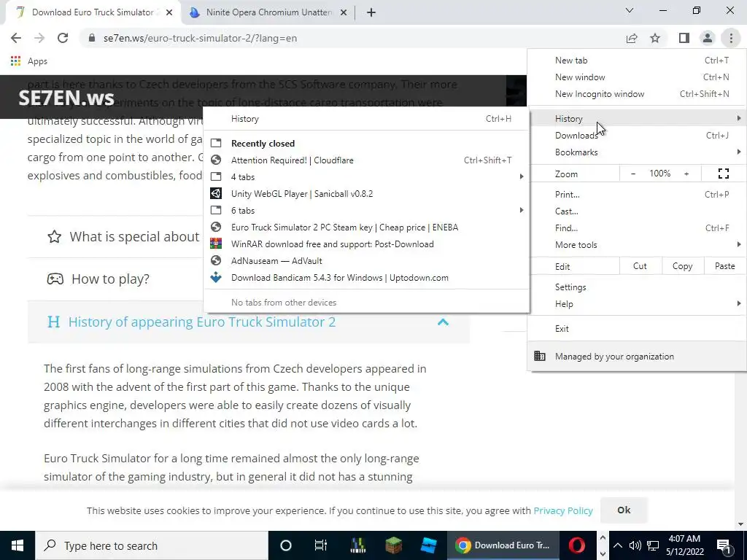
Task: Open Cortana circle on the taskbar
Action: point(285,545)
